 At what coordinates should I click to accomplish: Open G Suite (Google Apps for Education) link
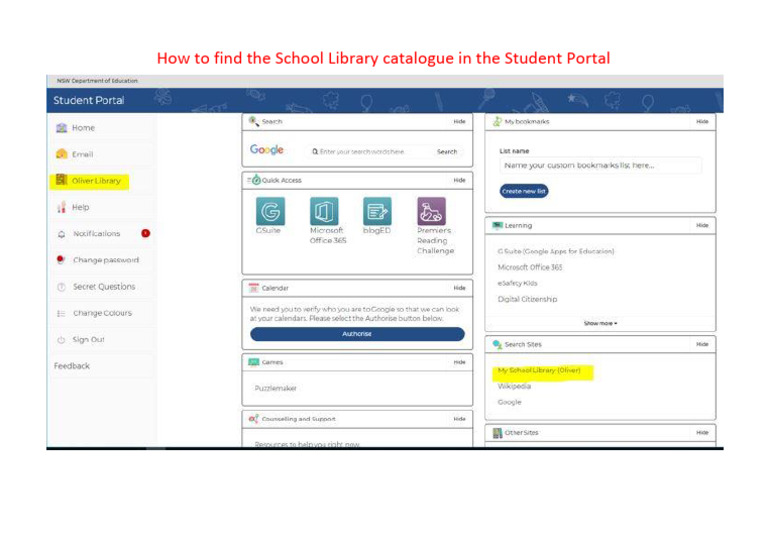pyautogui.click(x=556, y=251)
